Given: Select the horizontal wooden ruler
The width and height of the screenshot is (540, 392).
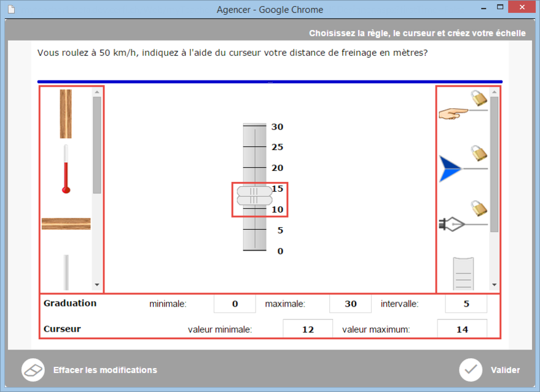Looking at the screenshot, I should pos(66,224).
